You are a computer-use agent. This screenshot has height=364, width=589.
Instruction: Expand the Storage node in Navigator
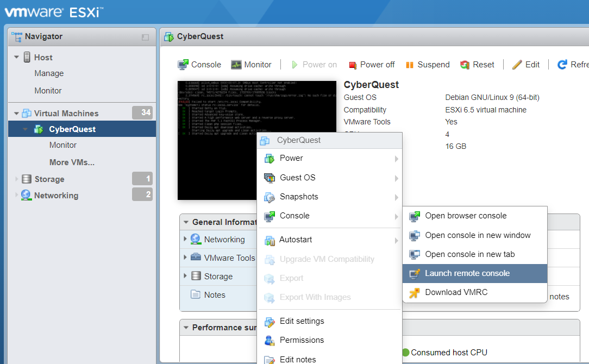(x=16, y=179)
